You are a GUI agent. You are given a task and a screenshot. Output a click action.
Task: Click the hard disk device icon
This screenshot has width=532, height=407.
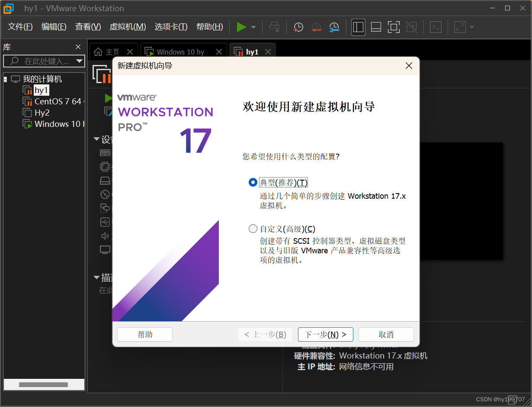(x=105, y=181)
